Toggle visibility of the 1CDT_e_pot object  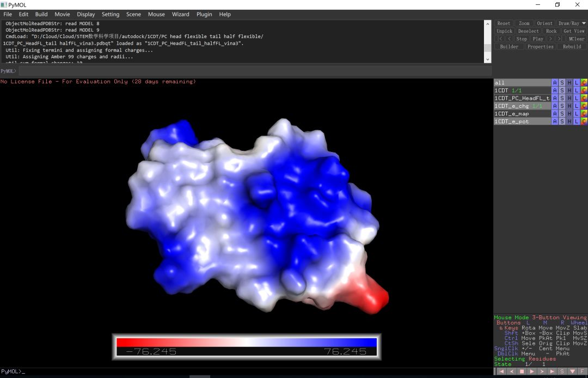click(522, 121)
